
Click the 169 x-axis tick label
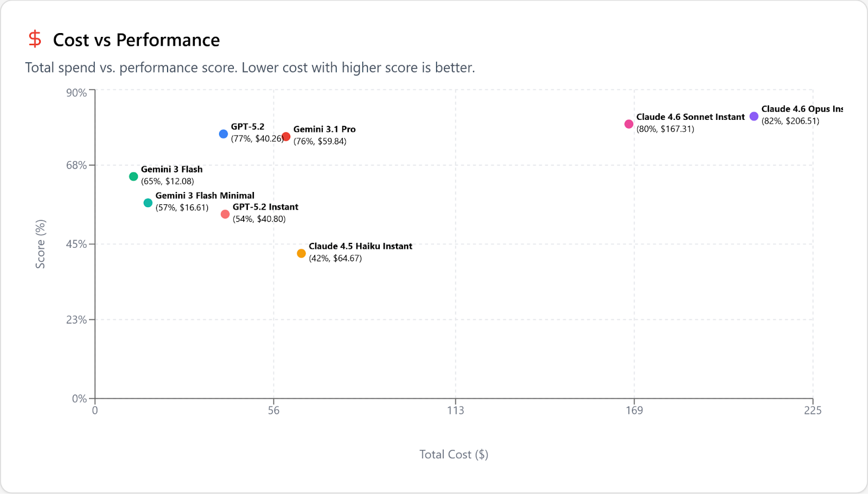click(x=634, y=410)
